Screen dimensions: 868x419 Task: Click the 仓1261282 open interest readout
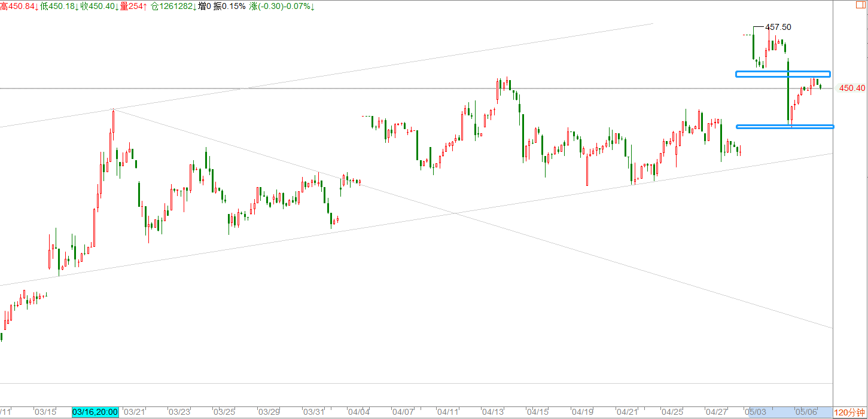coord(174,6)
